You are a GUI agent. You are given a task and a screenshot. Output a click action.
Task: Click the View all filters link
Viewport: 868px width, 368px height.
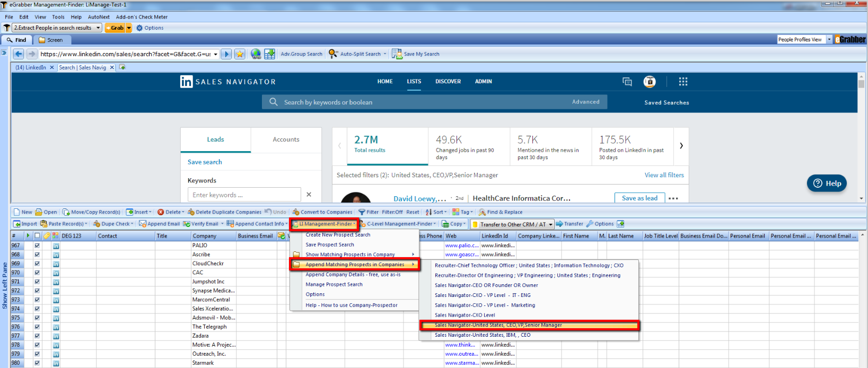pyautogui.click(x=664, y=175)
